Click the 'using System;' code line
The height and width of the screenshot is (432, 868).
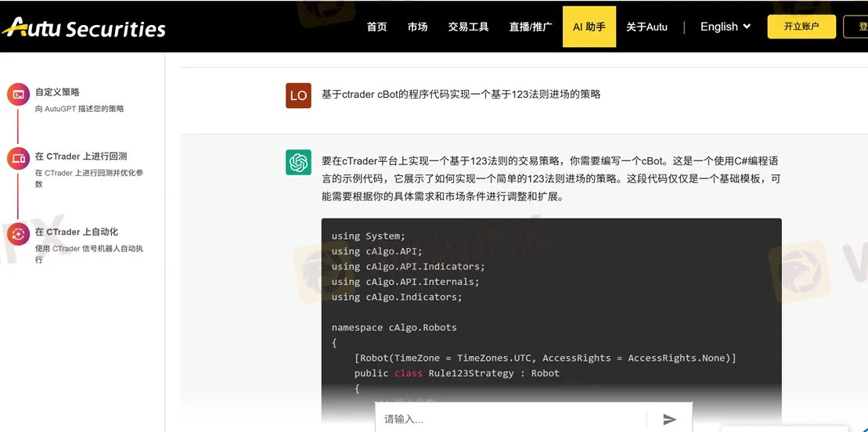(x=369, y=236)
